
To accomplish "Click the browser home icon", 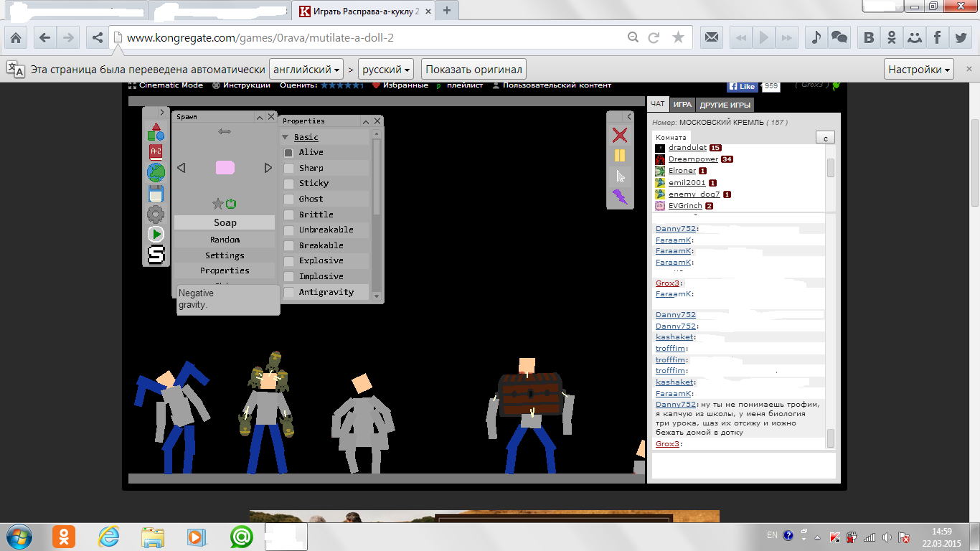I will (x=16, y=38).
